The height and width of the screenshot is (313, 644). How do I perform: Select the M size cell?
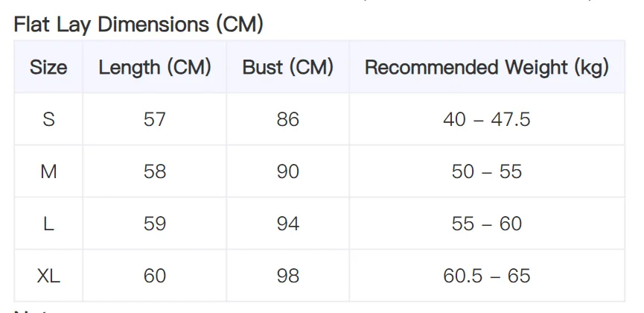click(x=48, y=171)
